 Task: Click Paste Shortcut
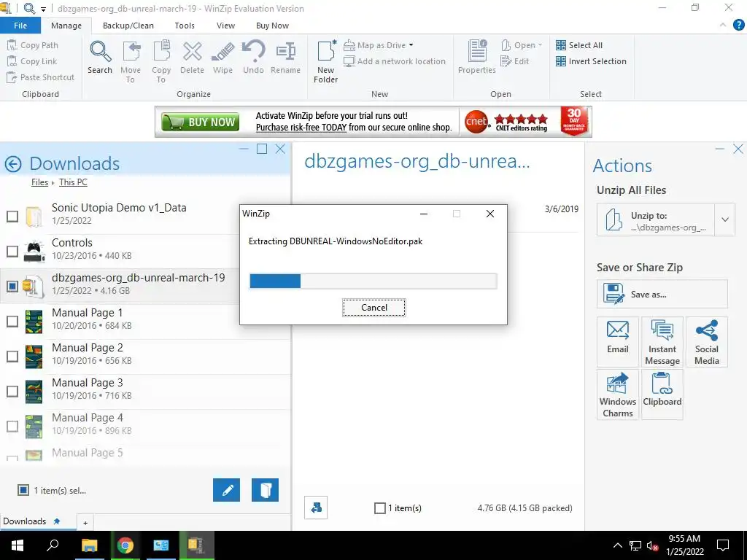coord(41,77)
